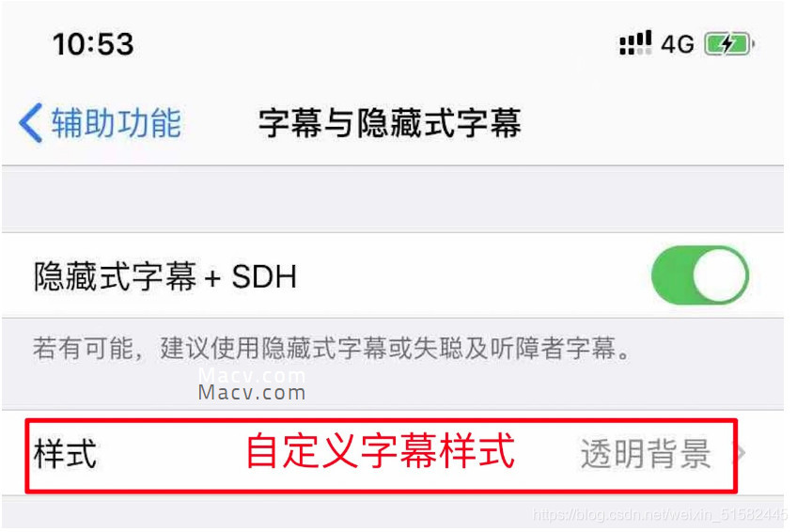797x532 pixels.
Task: Click the red 自定义字幕样式 annotation text
Action: 381,451
